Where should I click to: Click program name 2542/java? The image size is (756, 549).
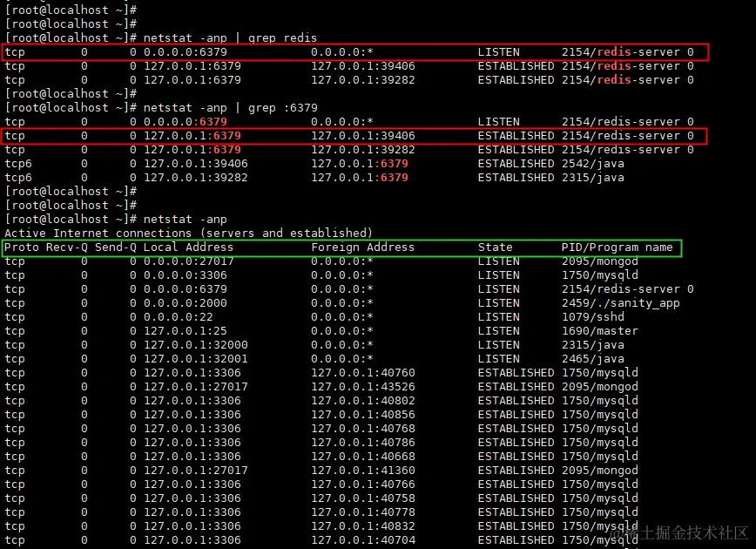coord(593,164)
